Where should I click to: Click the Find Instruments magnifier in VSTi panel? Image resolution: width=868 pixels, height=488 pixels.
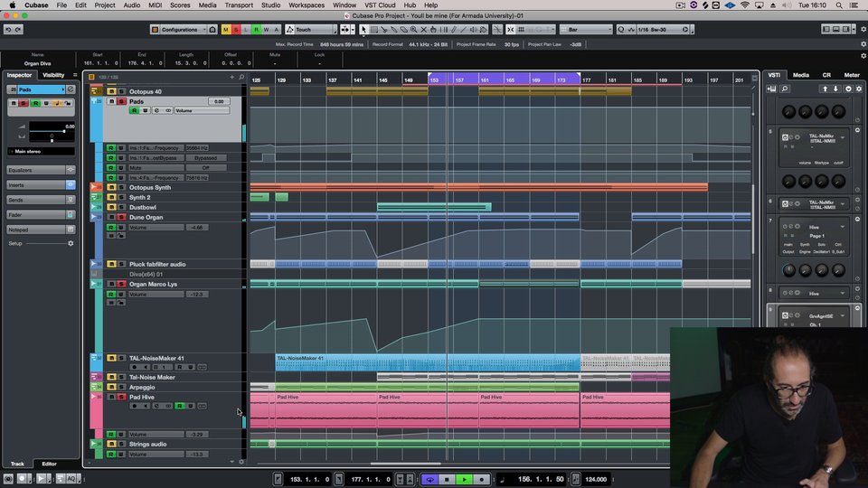coord(785,89)
